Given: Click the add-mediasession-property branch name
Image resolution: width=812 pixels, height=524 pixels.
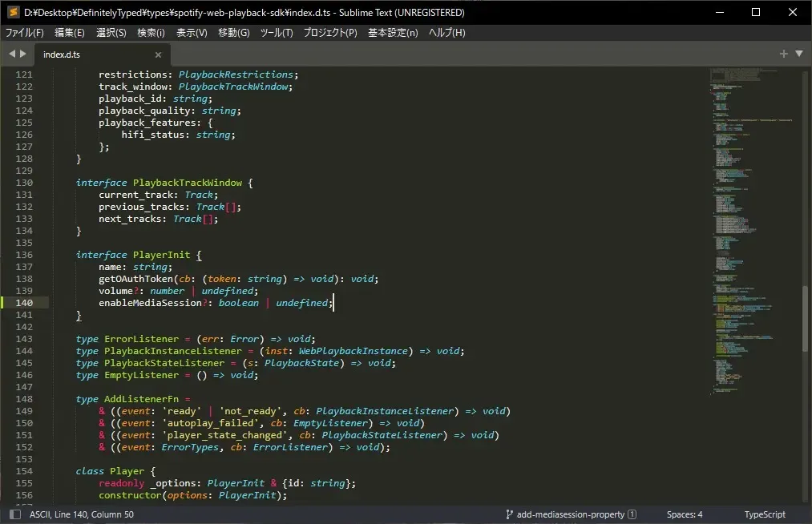Looking at the screenshot, I should click(571, 514).
